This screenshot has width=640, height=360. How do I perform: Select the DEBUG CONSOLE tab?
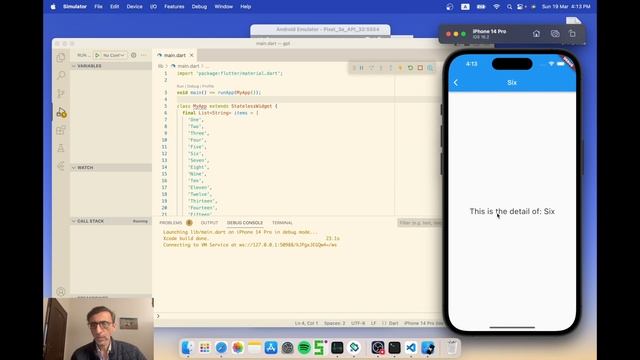(x=245, y=223)
